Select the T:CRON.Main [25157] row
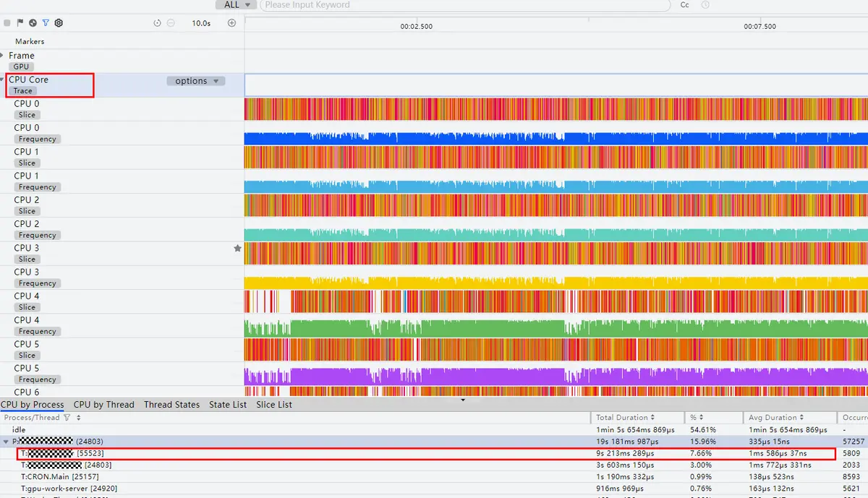 click(x=434, y=477)
